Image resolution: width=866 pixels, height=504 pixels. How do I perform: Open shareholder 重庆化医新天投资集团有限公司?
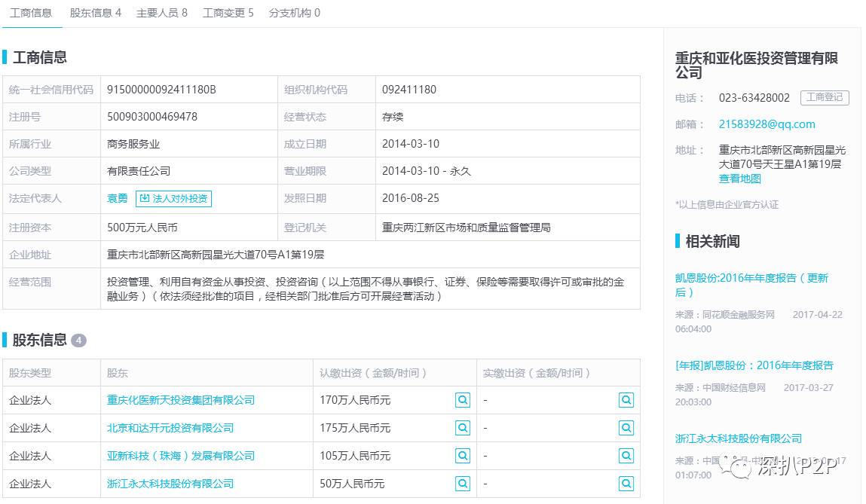click(181, 400)
